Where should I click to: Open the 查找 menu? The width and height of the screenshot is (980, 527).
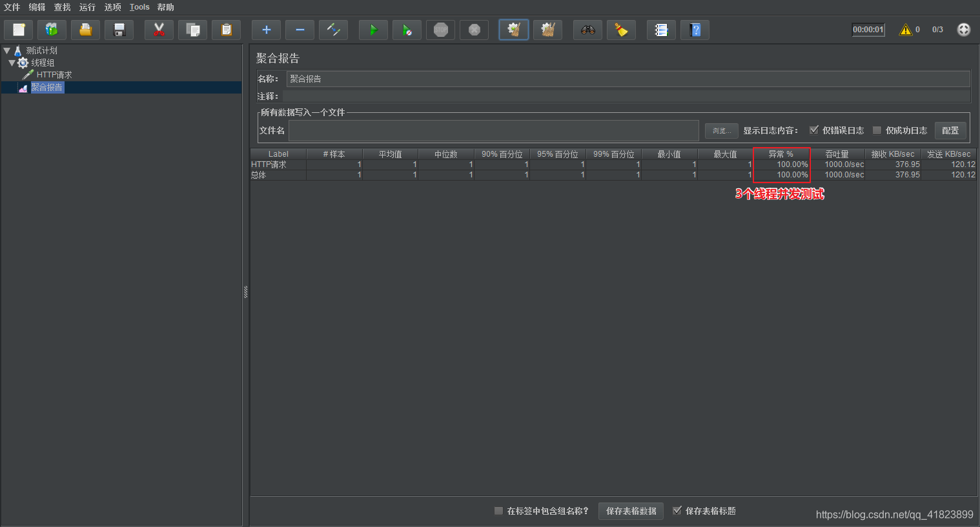62,7
